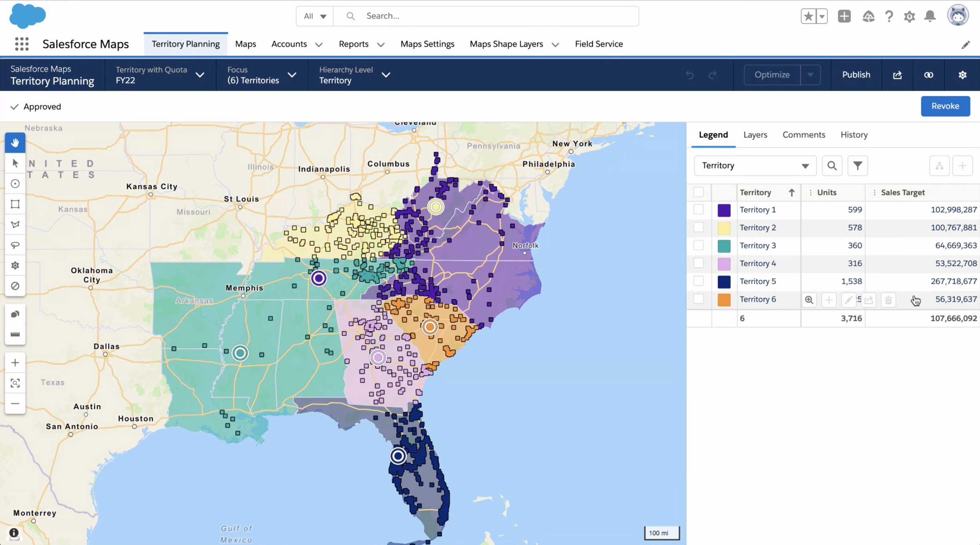Screen dimensions: 980x545
Task: Click the Optimize button
Action: 772,75
